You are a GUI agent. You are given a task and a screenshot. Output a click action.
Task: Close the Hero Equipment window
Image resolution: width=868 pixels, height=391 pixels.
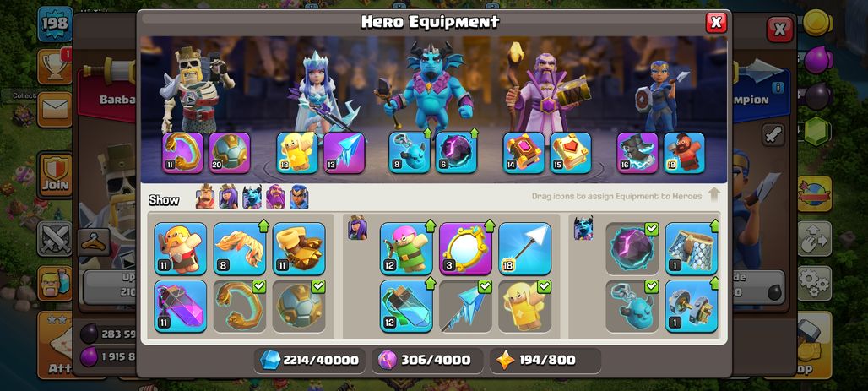[716, 22]
